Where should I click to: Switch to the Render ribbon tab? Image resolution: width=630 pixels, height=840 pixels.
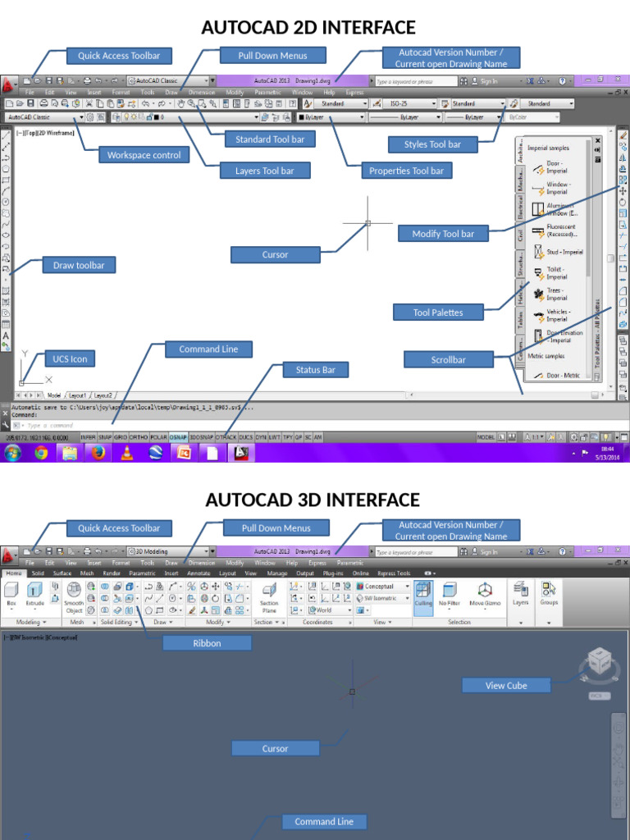point(111,573)
